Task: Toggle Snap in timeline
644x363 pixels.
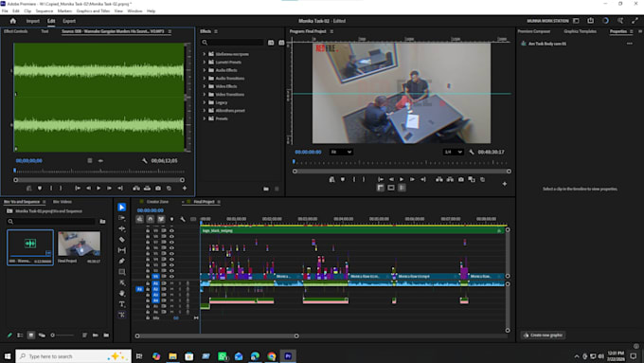Action: click(151, 220)
